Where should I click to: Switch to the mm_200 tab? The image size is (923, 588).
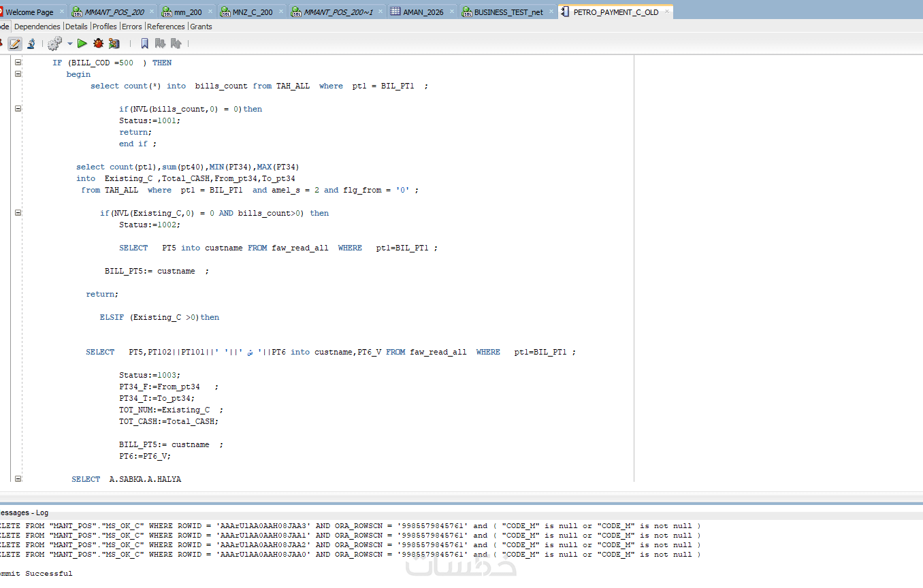click(188, 12)
